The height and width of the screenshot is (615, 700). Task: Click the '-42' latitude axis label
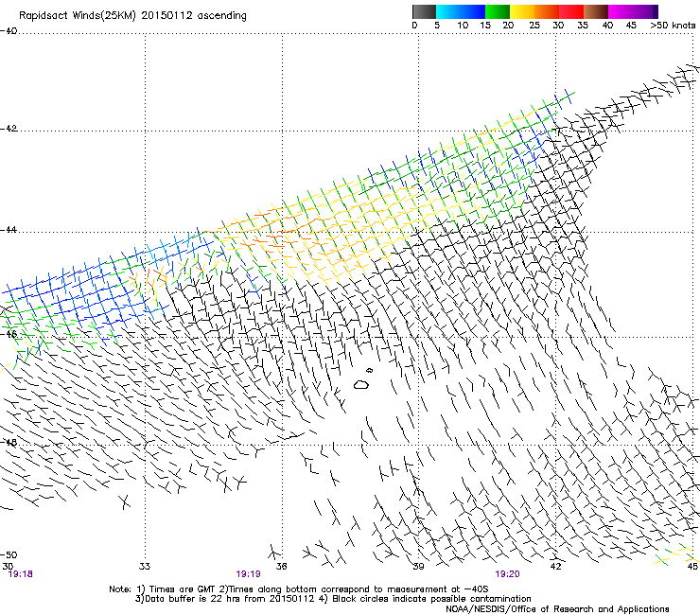tap(9, 128)
